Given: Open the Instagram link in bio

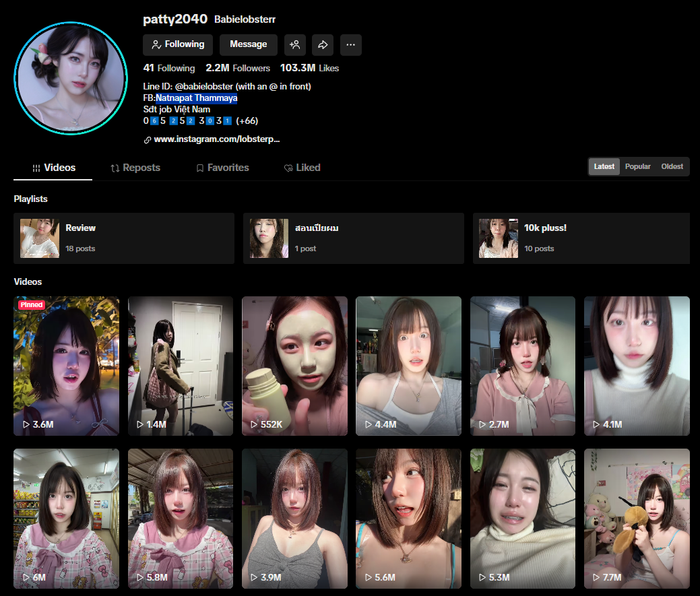Looking at the screenshot, I should 216,140.
